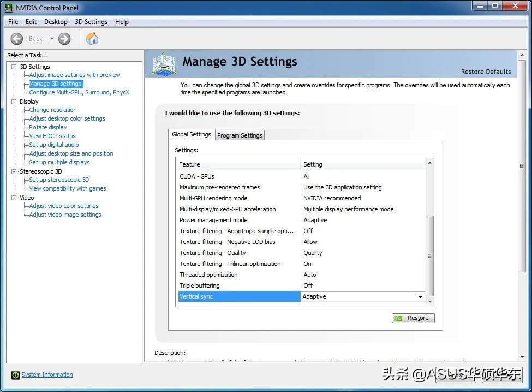
Task: Click the Restore Defaults link
Action: point(486,72)
